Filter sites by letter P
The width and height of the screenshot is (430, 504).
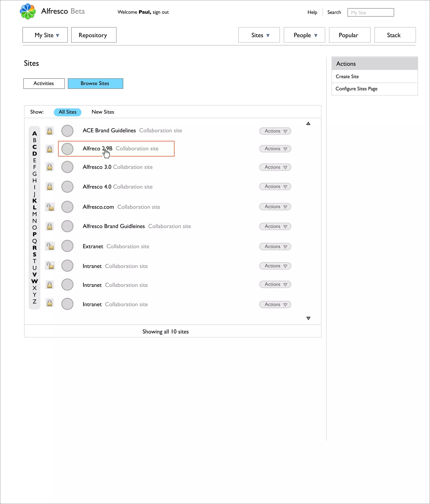point(34,234)
